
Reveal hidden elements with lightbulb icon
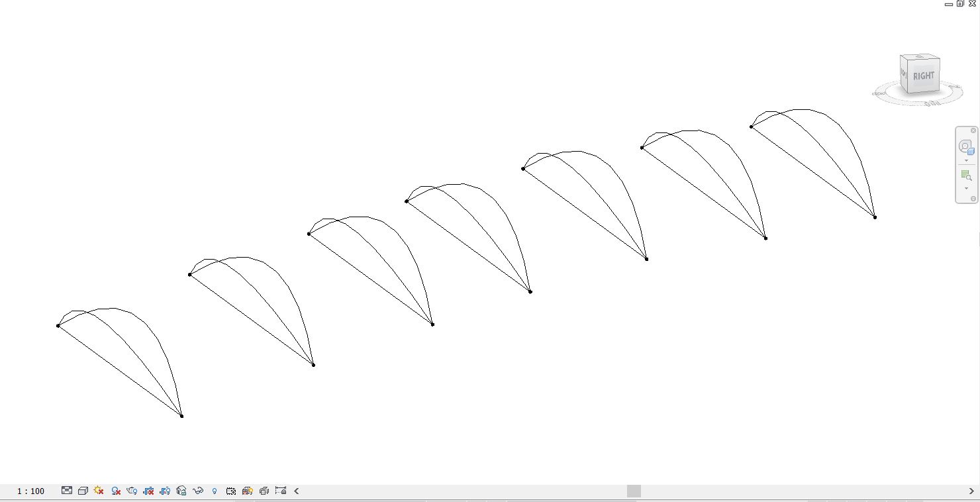point(215,491)
